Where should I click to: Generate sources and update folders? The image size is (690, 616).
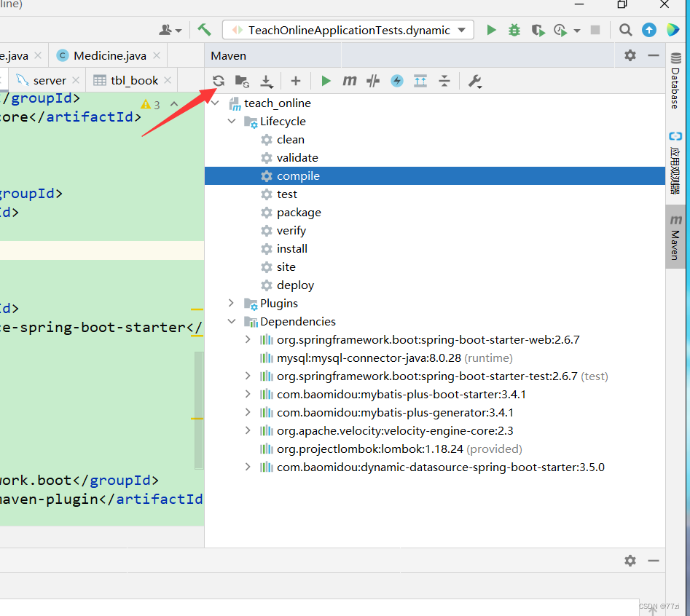[x=242, y=81]
